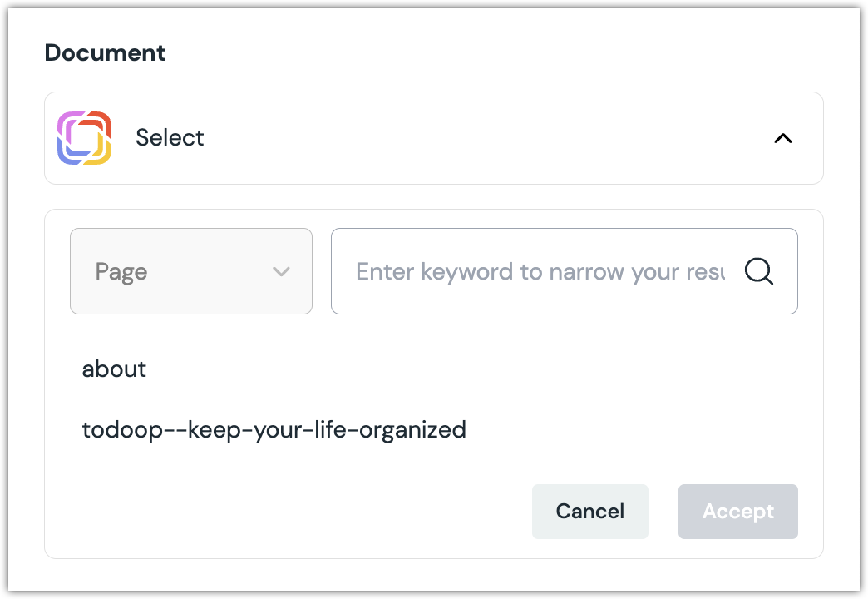Click the "Select" placeholder text
This screenshot has height=599, width=868.
tap(170, 138)
